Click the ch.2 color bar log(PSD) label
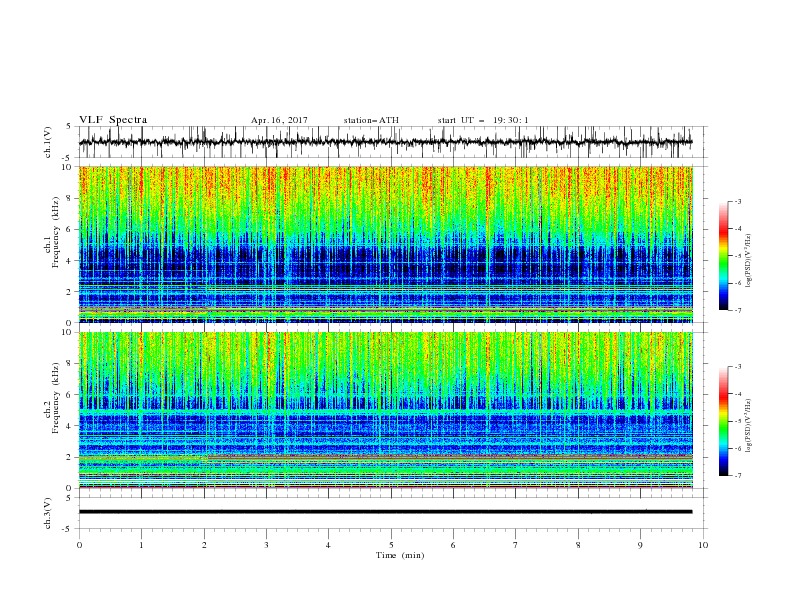Image resolution: width=792 pixels, height=612 pixels. coord(749,425)
